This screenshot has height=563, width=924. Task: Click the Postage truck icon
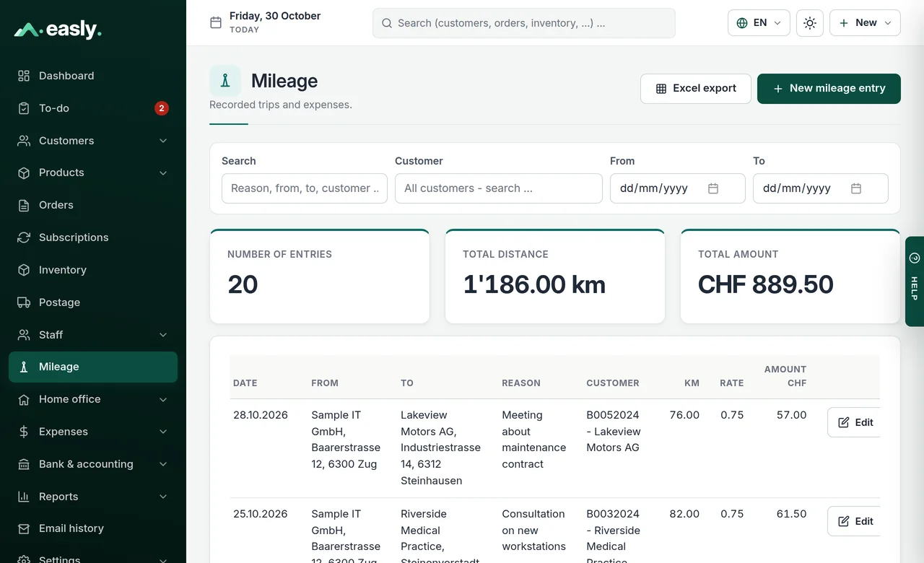pos(24,302)
